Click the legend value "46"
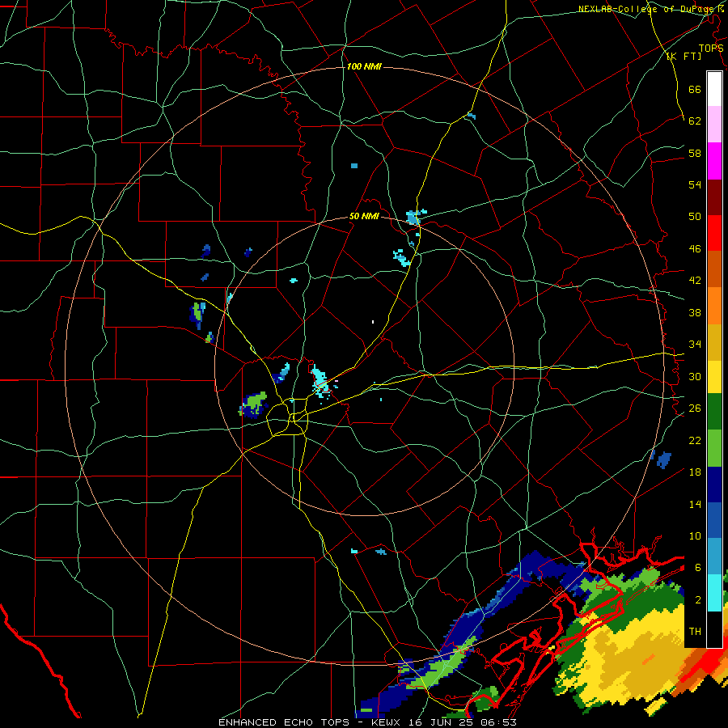The width and height of the screenshot is (728, 728). point(695,248)
